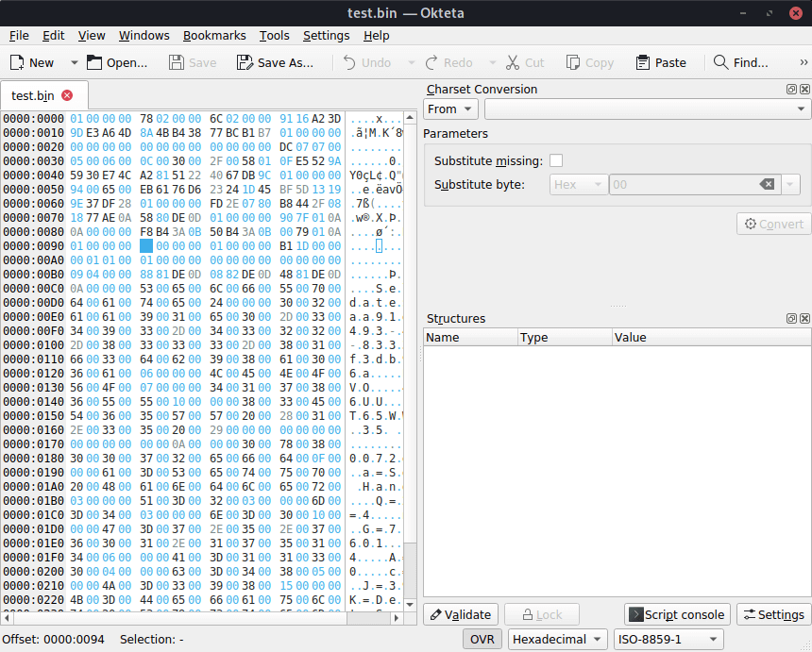Close the Structures panel
The height and width of the screenshot is (652, 812).
(804, 318)
